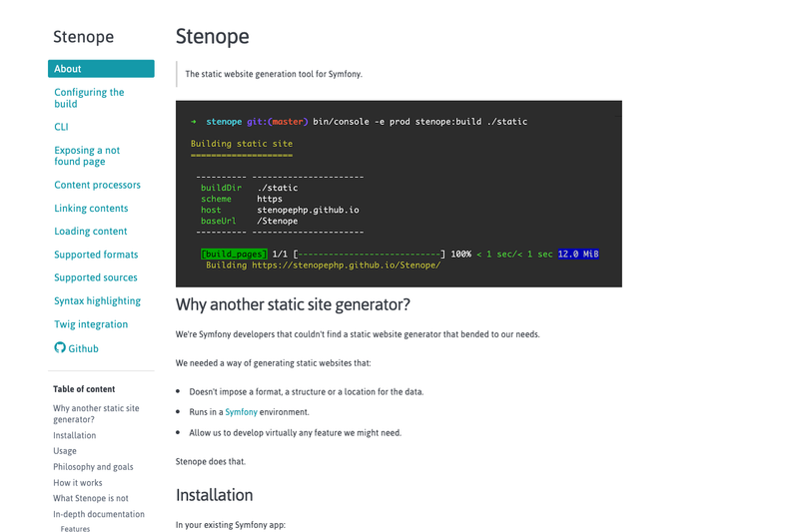Open Supported sources page
This screenshot has height=532, width=799.
point(96,277)
